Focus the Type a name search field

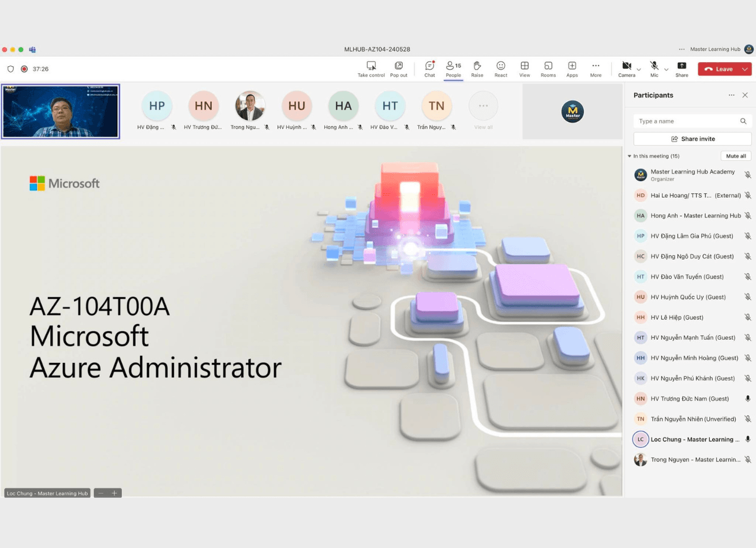coord(693,121)
